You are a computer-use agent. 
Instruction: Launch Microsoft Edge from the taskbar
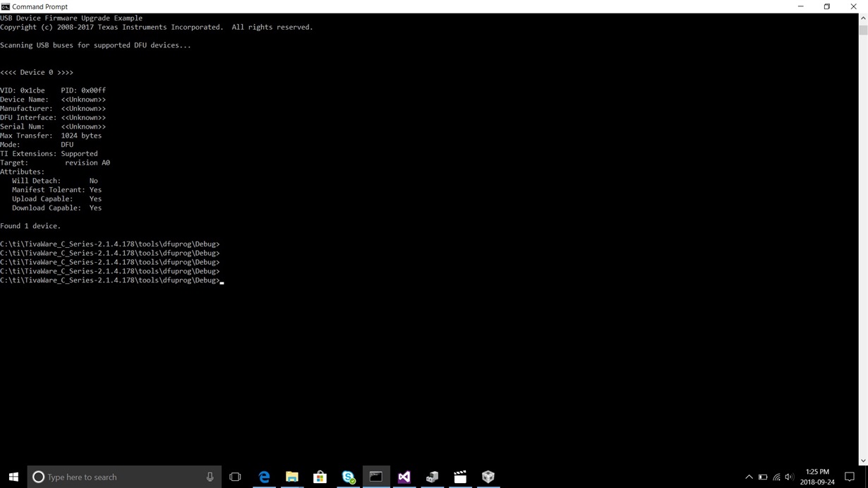click(264, 477)
